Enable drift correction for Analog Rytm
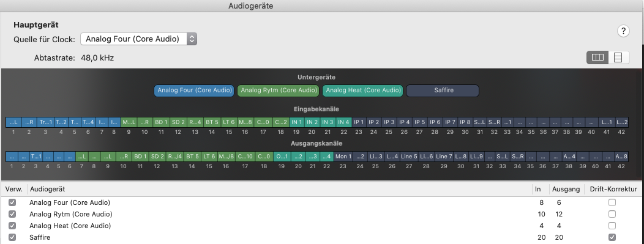 pos(612,214)
